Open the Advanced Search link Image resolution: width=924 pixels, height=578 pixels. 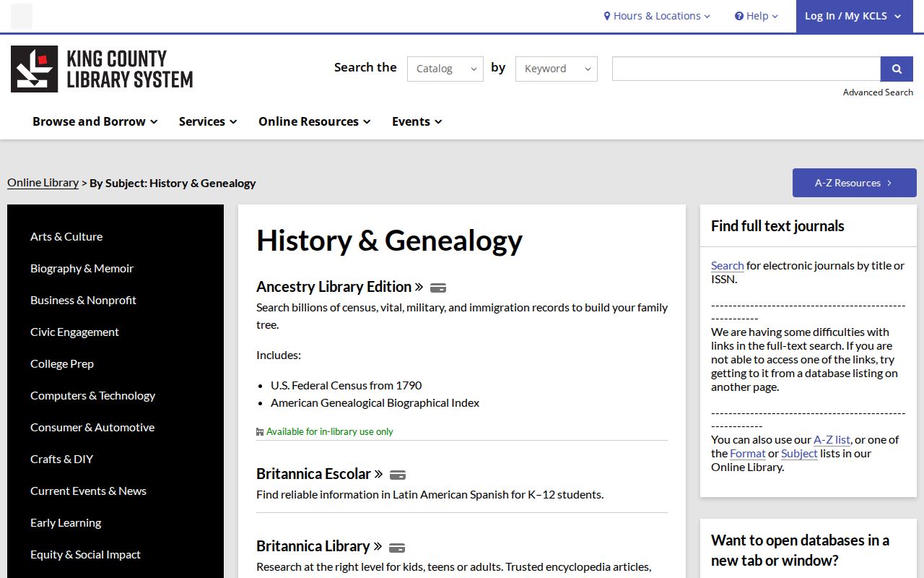[878, 92]
